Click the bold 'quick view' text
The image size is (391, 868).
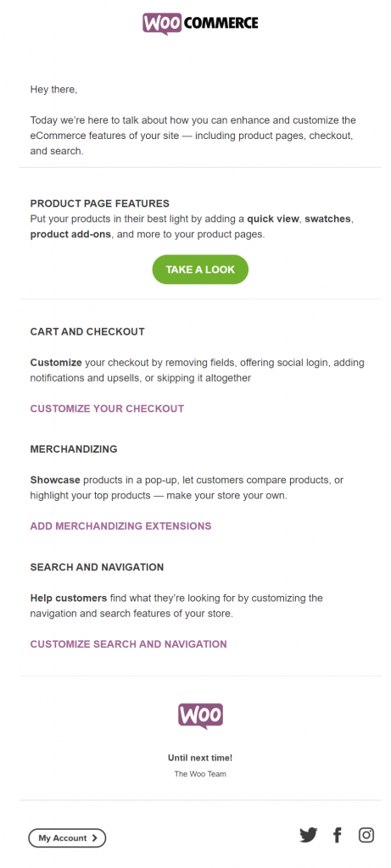[x=274, y=219]
